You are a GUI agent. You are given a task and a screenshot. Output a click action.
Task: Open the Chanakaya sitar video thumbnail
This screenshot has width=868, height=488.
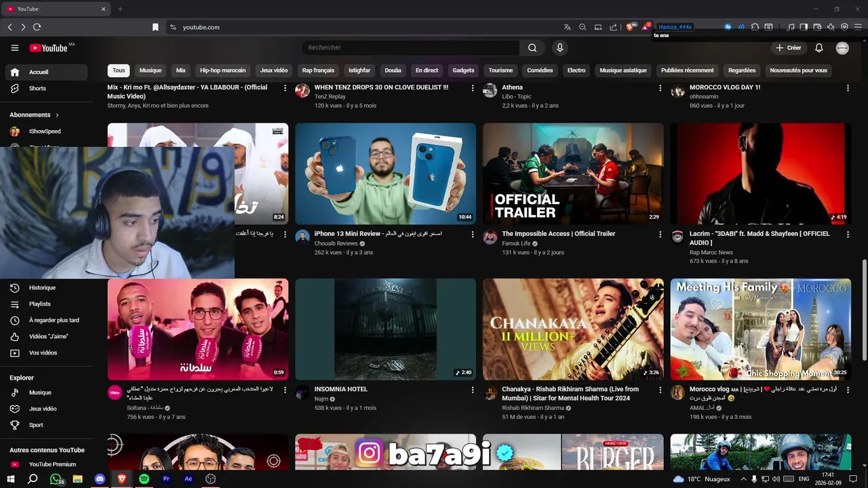pyautogui.click(x=573, y=329)
